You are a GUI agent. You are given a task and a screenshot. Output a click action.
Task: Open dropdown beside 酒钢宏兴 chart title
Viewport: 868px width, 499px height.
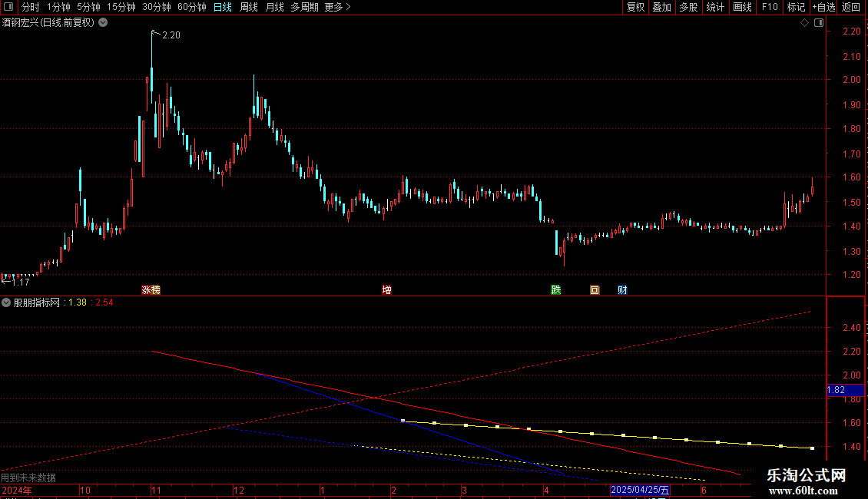[103, 23]
